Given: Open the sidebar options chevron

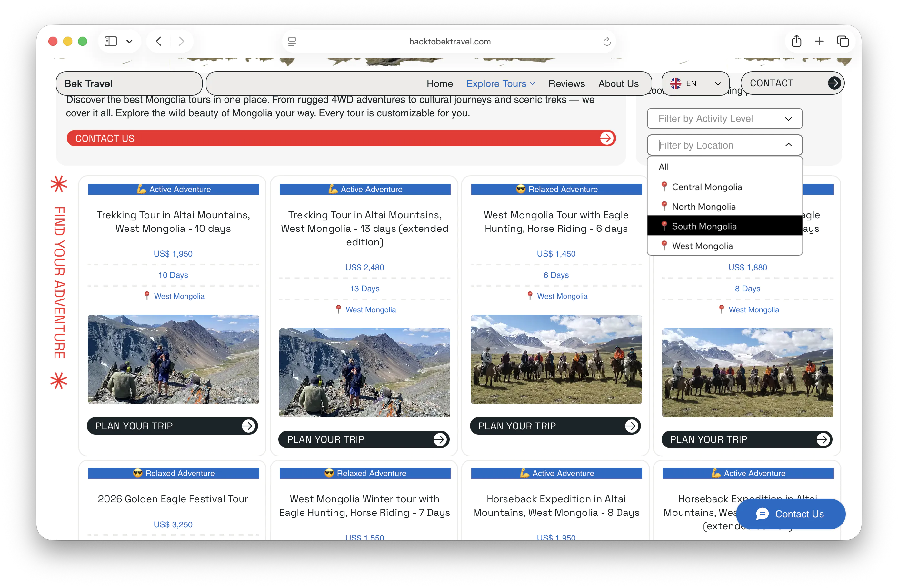Looking at the screenshot, I should point(129,41).
